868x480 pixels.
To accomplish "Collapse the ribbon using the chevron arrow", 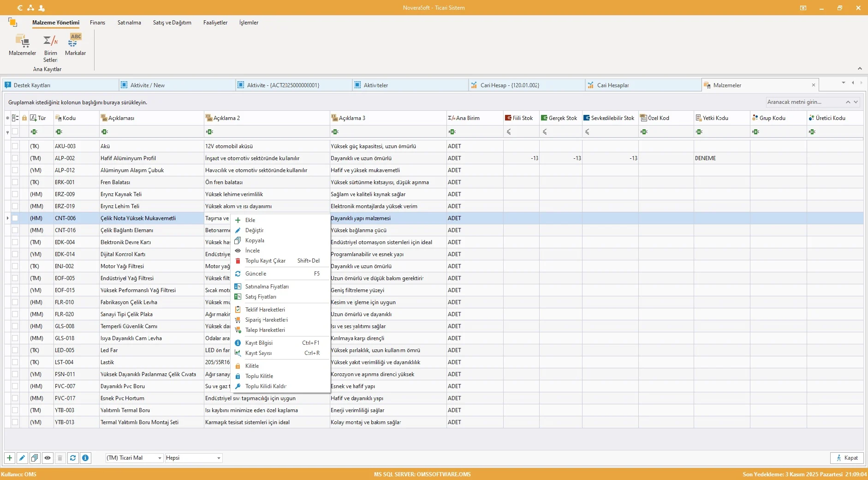I will point(860,69).
